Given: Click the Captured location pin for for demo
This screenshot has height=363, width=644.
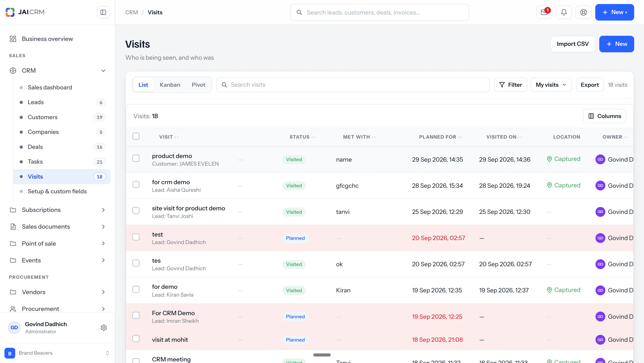Looking at the screenshot, I should pyautogui.click(x=549, y=290).
